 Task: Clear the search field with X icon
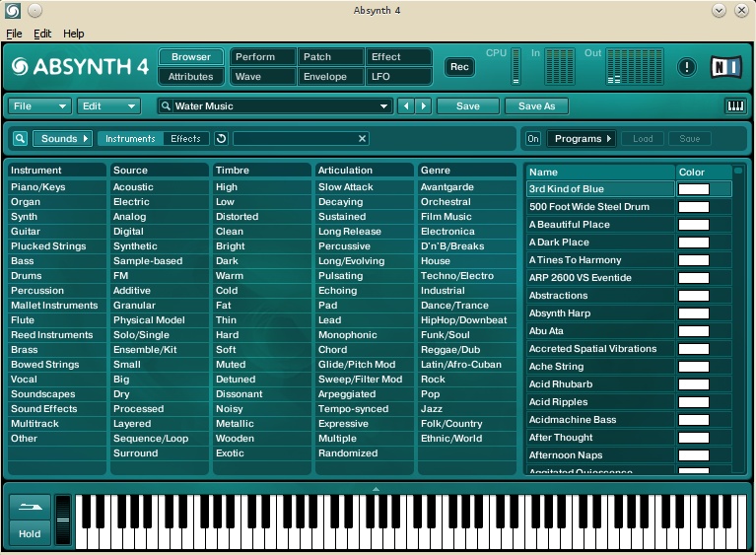pyautogui.click(x=362, y=139)
